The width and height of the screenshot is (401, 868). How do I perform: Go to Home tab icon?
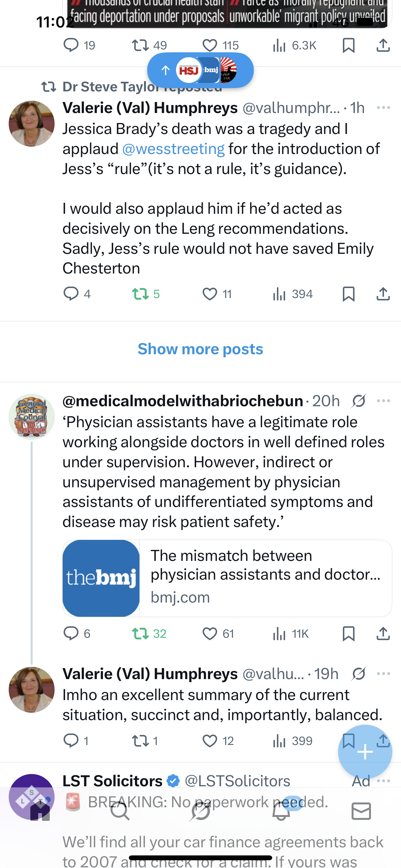40,811
